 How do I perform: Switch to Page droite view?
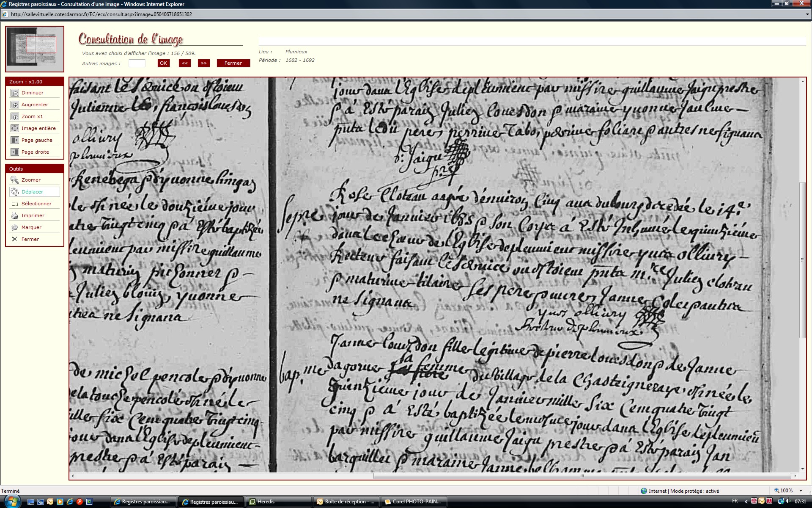(x=15, y=152)
